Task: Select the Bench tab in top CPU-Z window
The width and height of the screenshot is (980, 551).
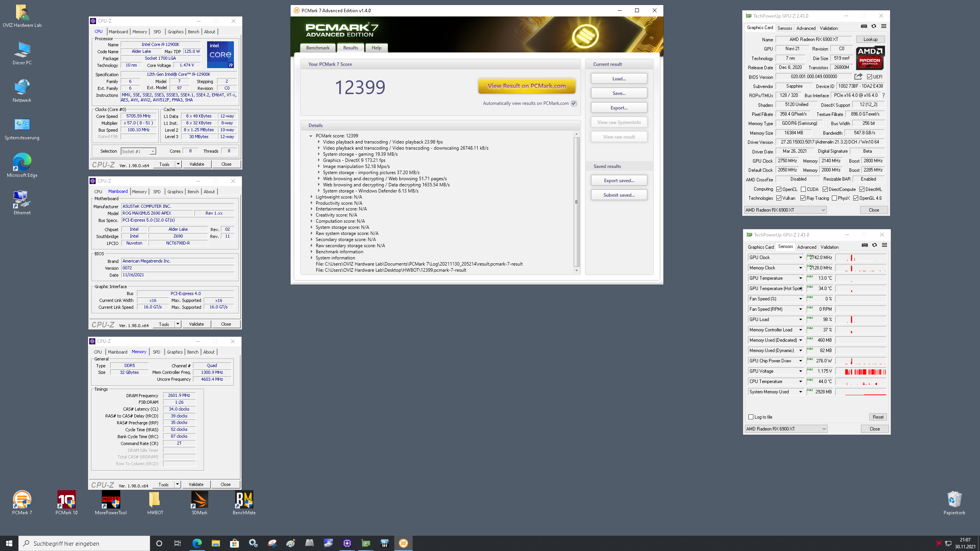Action: (193, 32)
